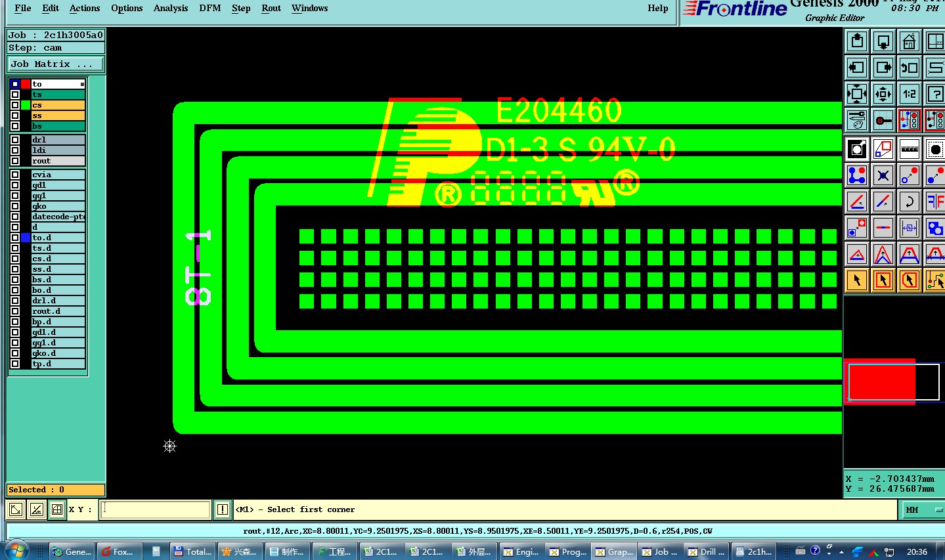Image resolution: width=945 pixels, height=560 pixels.
Task: Click the zoom in arrows icon
Action: coord(857,94)
